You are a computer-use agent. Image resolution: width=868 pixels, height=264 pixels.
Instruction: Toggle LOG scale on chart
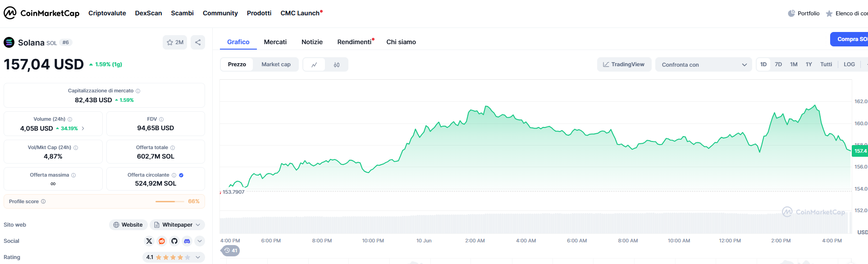pos(849,64)
